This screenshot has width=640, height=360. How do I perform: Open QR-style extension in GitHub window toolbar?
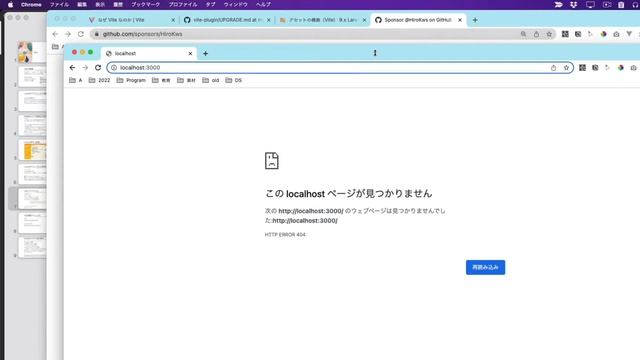point(565,34)
